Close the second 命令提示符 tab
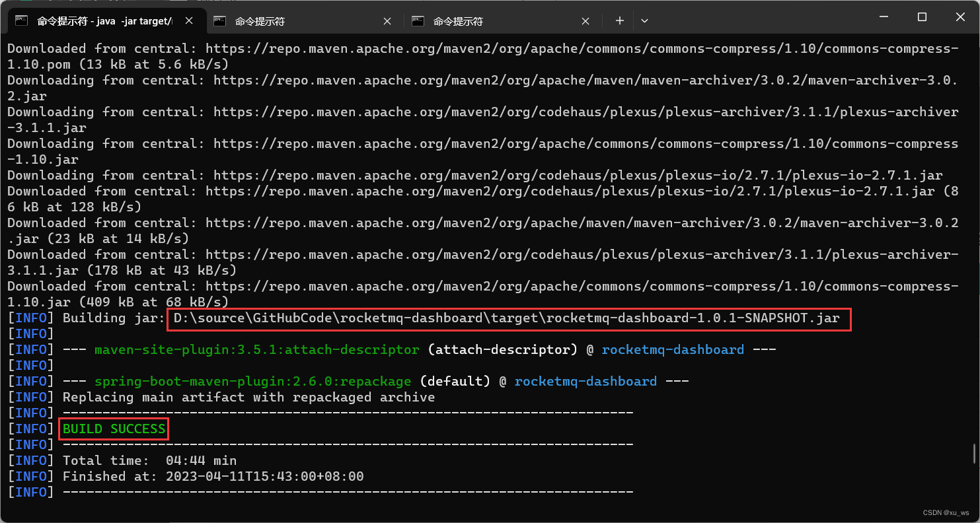The width and height of the screenshot is (980, 523). point(387,20)
